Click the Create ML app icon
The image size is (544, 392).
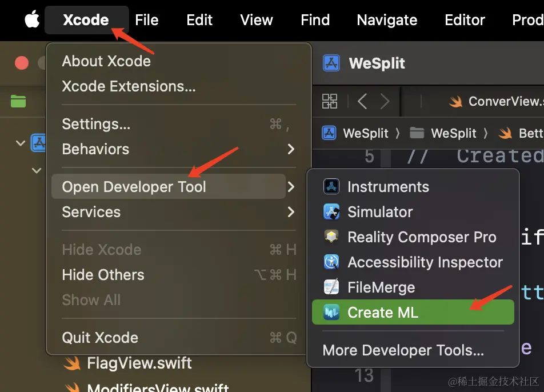331,313
